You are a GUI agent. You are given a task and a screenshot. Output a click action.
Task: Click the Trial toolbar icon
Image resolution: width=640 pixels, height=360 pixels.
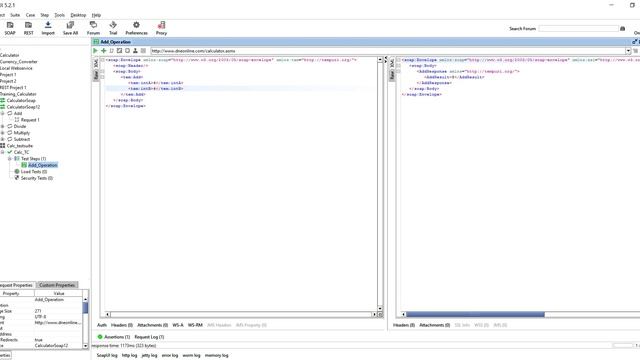pyautogui.click(x=113, y=25)
